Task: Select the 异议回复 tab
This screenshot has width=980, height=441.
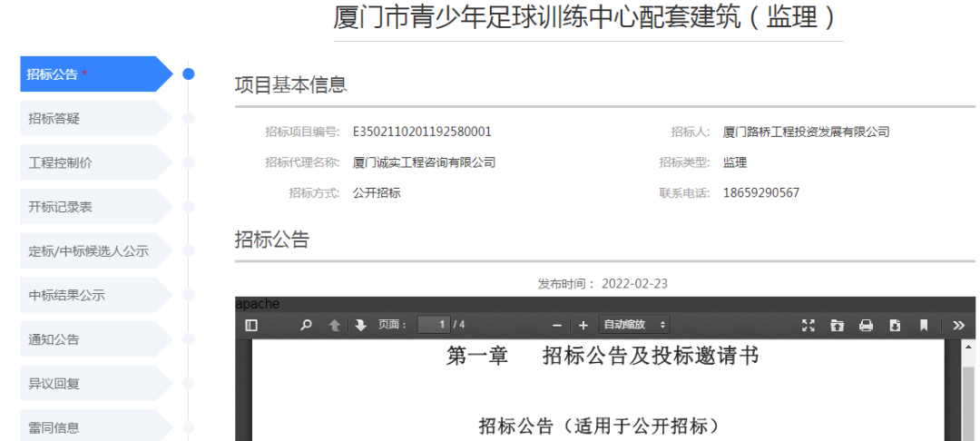Action: (96, 384)
